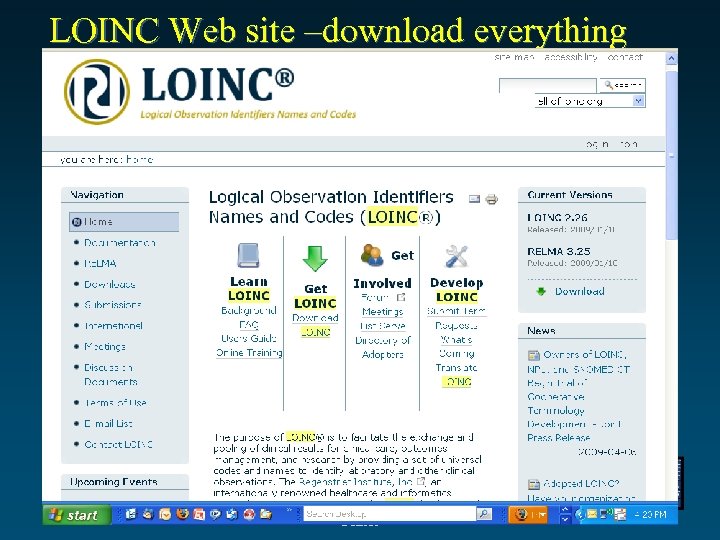This screenshot has height=540, width=720.
Task: Open Documentation in the Navigation panel
Action: coord(119,242)
